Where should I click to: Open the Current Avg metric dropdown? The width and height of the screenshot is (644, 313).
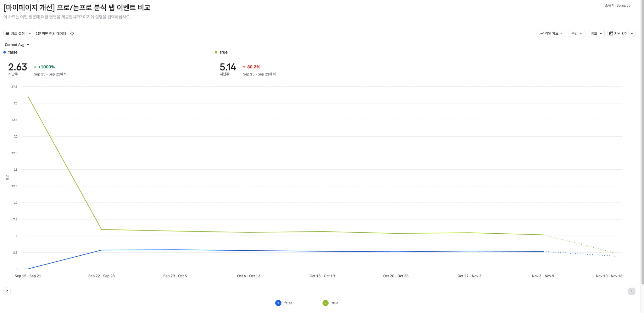point(17,45)
